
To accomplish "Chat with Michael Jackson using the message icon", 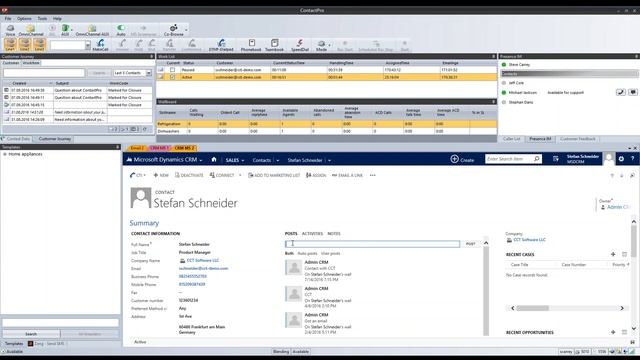I will click(x=633, y=92).
